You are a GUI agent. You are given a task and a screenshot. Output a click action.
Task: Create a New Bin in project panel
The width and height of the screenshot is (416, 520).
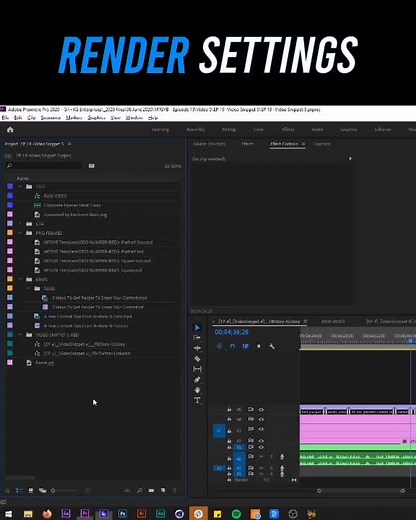151,491
